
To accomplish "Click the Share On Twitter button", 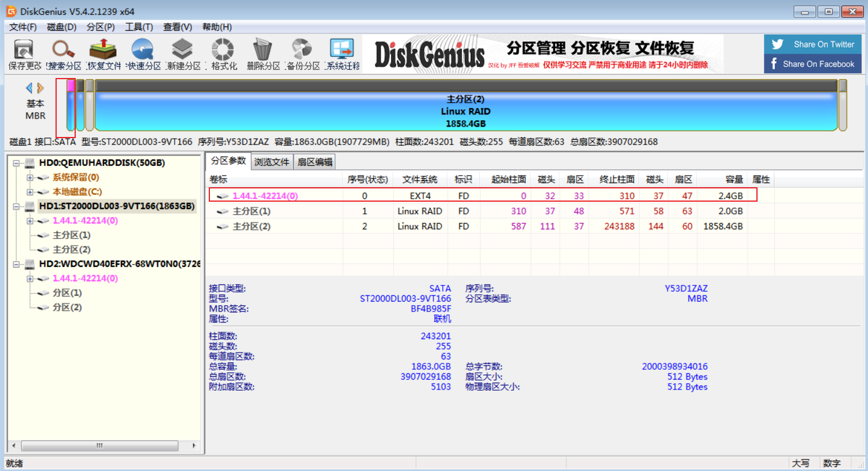I will (x=812, y=44).
